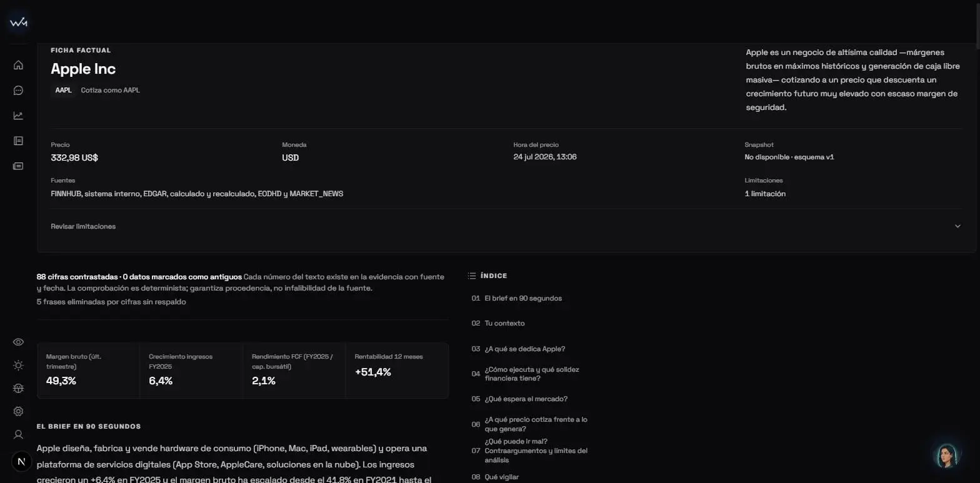Click the Crecimiento ingresos 6,4% card
The width and height of the screenshot is (980, 483).
point(191,371)
